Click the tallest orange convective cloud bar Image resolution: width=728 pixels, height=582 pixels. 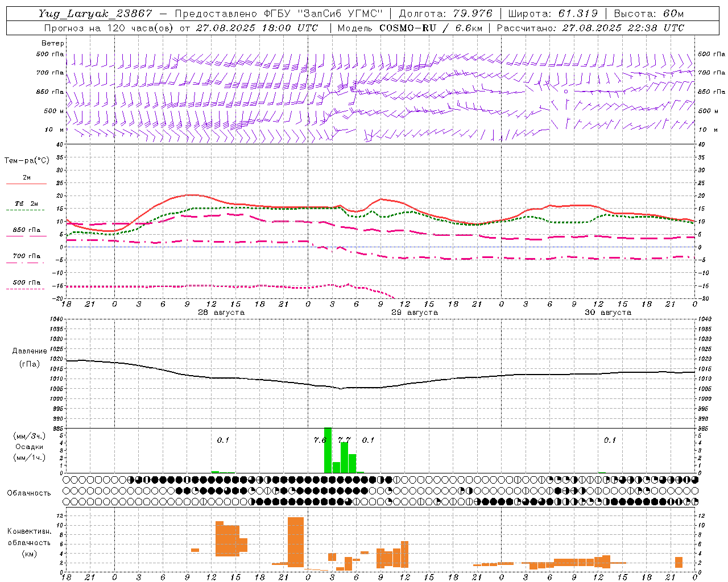click(296, 542)
